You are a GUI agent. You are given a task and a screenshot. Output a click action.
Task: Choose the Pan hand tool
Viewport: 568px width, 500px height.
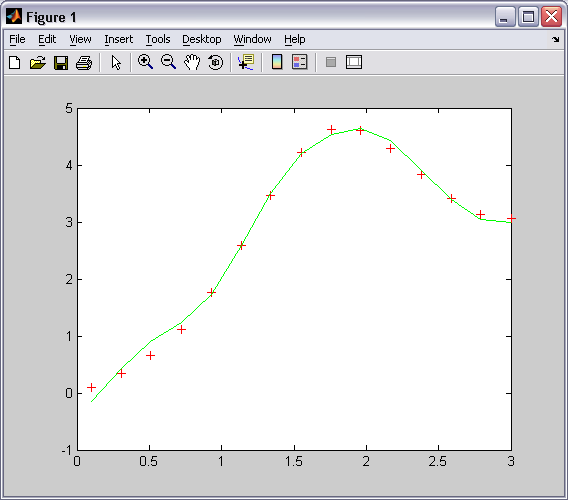tap(192, 62)
